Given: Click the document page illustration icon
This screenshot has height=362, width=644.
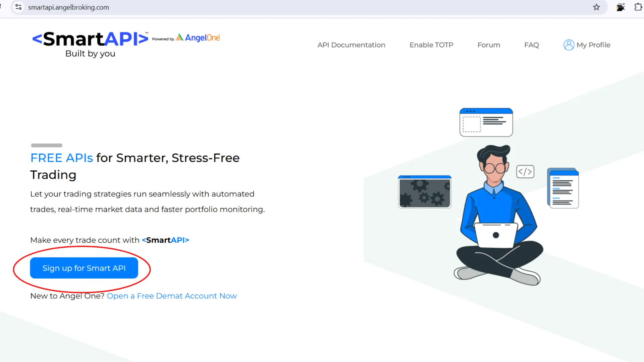Looking at the screenshot, I should 563,188.
